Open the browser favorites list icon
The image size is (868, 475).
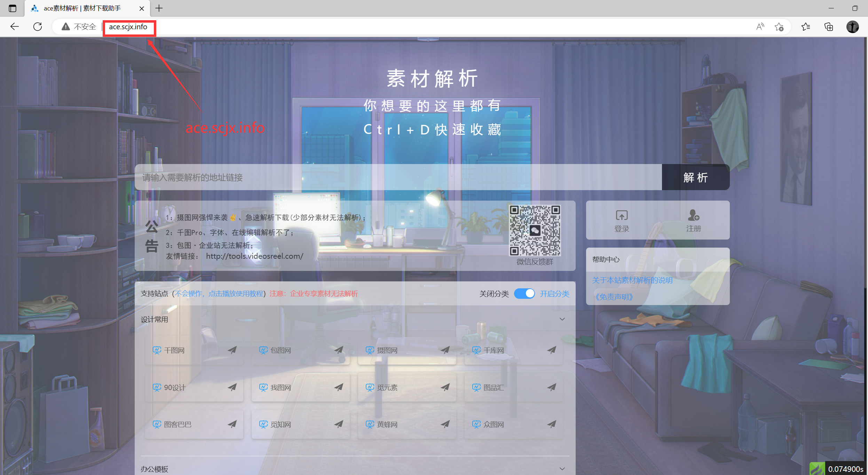pyautogui.click(x=805, y=27)
